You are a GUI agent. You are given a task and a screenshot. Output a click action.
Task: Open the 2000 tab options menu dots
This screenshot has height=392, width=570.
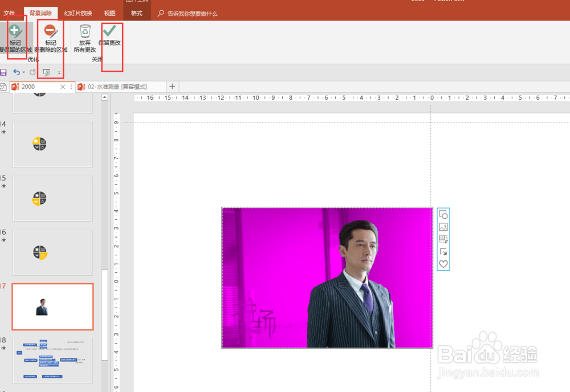coord(71,87)
